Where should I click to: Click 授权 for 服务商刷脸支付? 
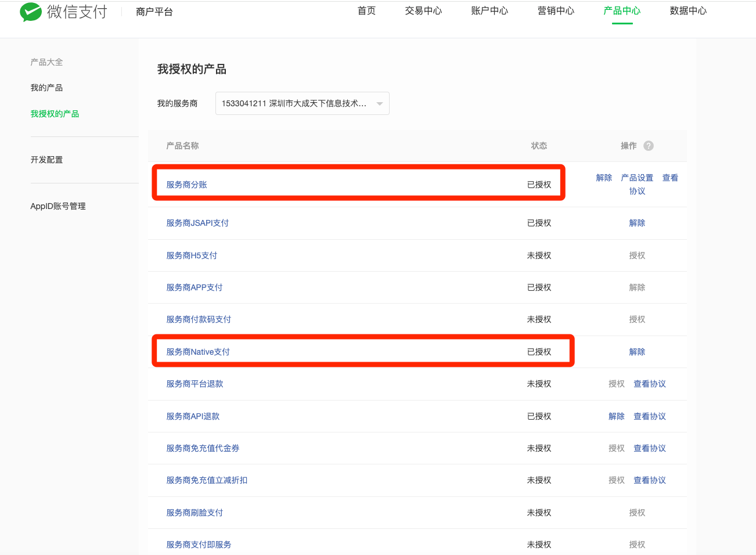[637, 513]
